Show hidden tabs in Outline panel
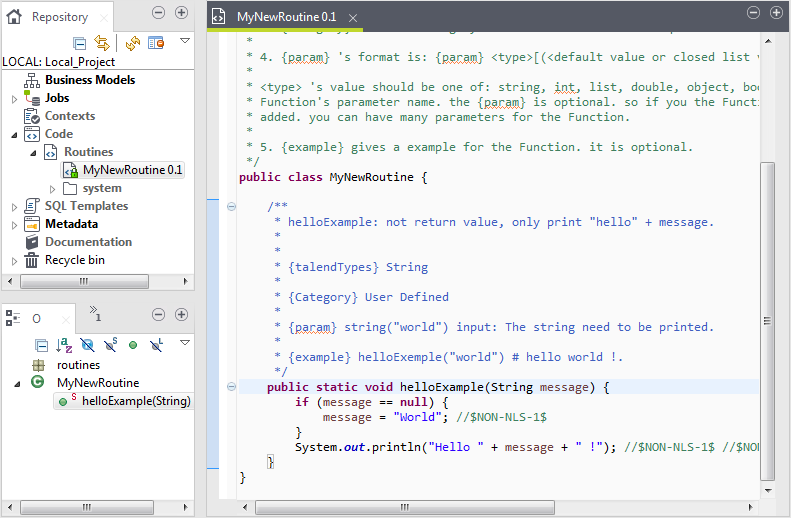791x518 pixels. pos(94,315)
